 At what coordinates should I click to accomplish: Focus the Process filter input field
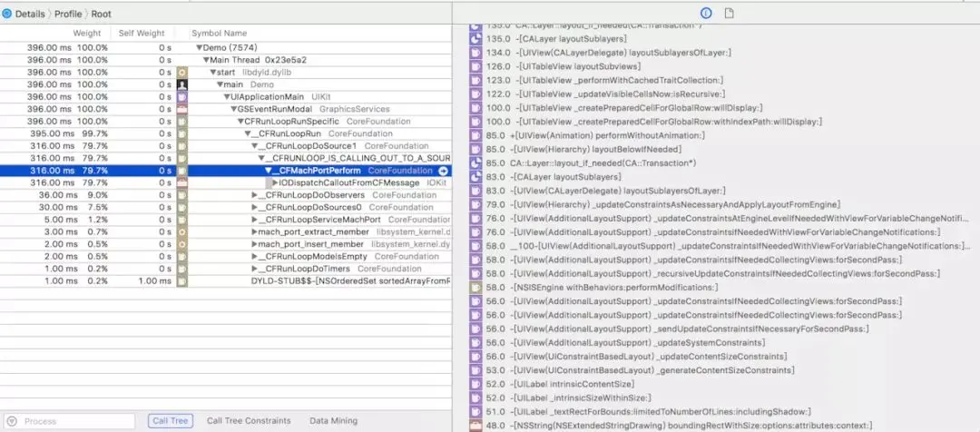coord(69,421)
